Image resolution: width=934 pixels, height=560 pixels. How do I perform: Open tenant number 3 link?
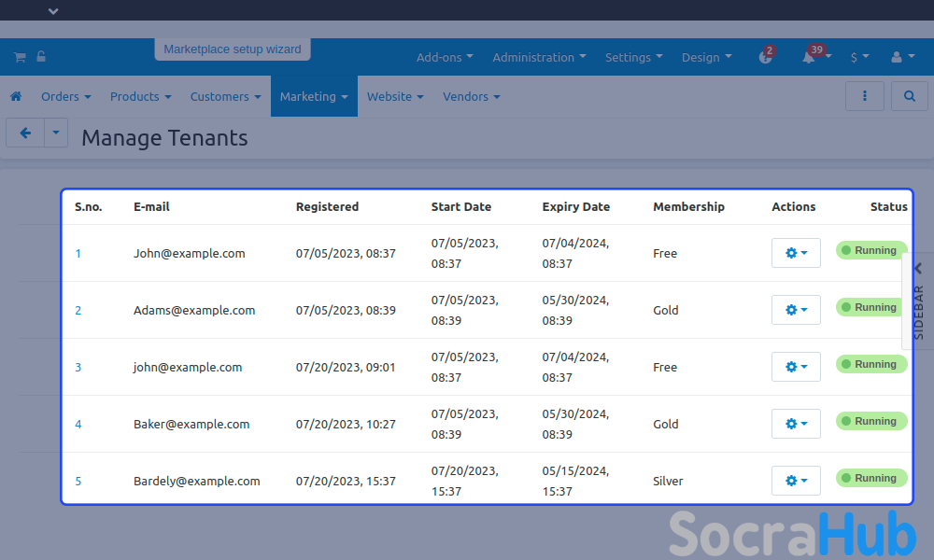78,367
